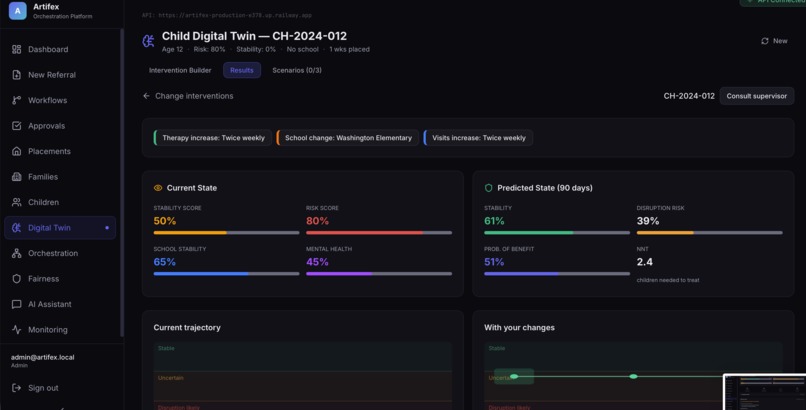Click the sidebar vertical scrollbar
806x410 pixels.
[122, 182]
